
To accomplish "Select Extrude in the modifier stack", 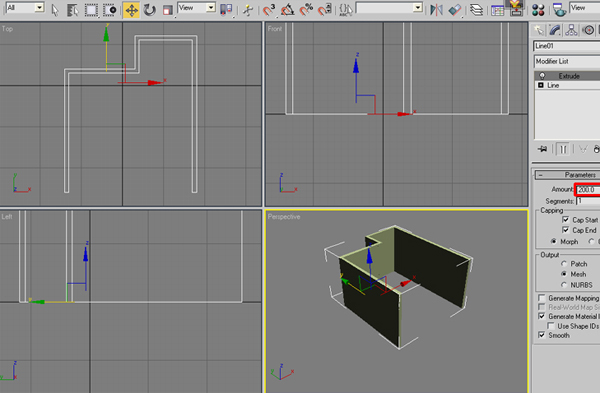I will 568,76.
